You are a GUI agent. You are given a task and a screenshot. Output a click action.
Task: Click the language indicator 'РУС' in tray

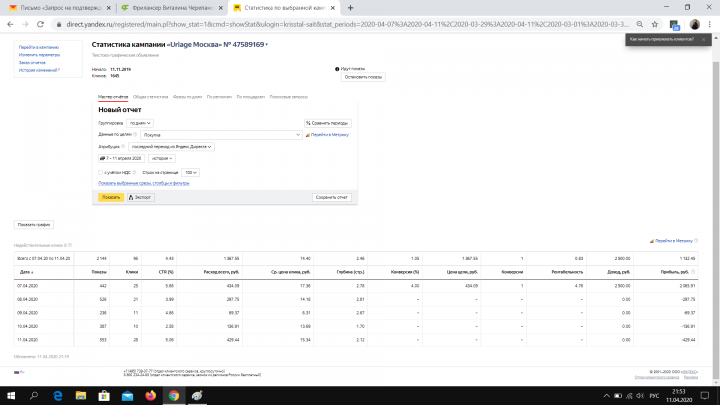pyautogui.click(x=654, y=396)
